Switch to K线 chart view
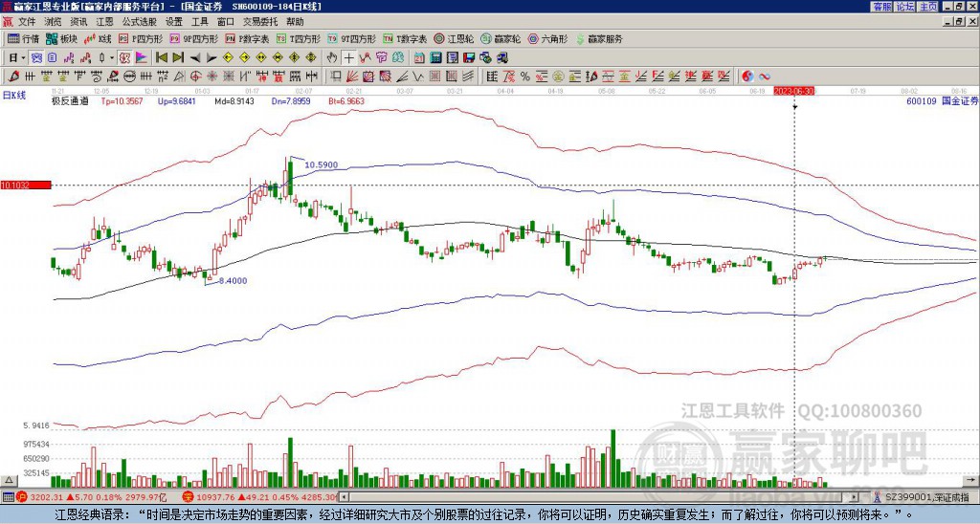Viewport: 980px width, 524px height. (98, 38)
